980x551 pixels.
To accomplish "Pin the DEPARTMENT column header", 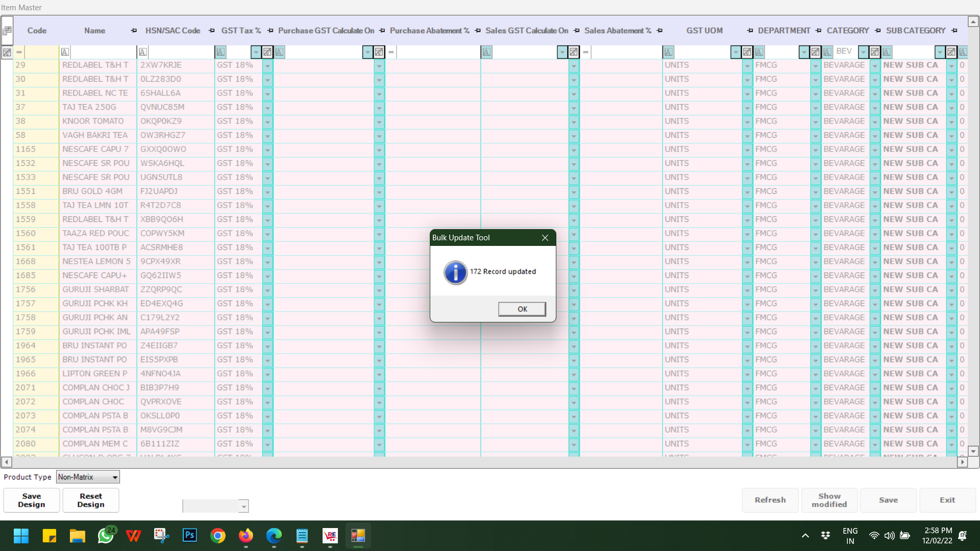I will click(x=818, y=31).
